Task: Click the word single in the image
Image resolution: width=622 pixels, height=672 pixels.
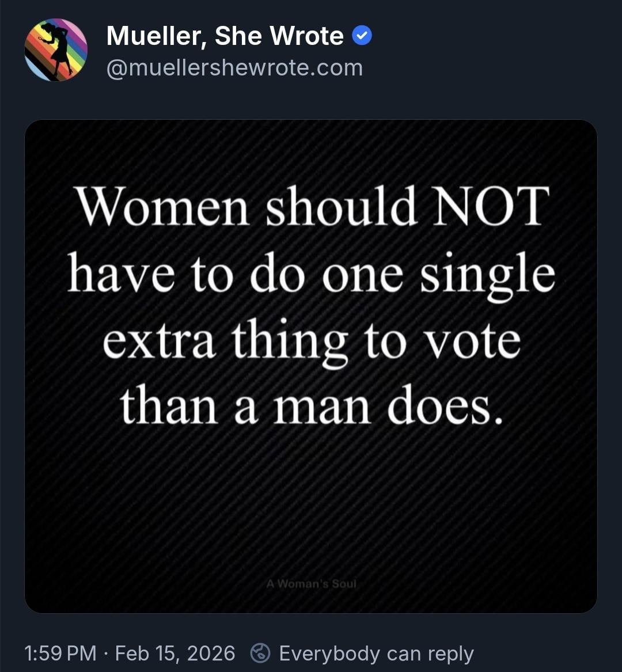Action: [487, 274]
